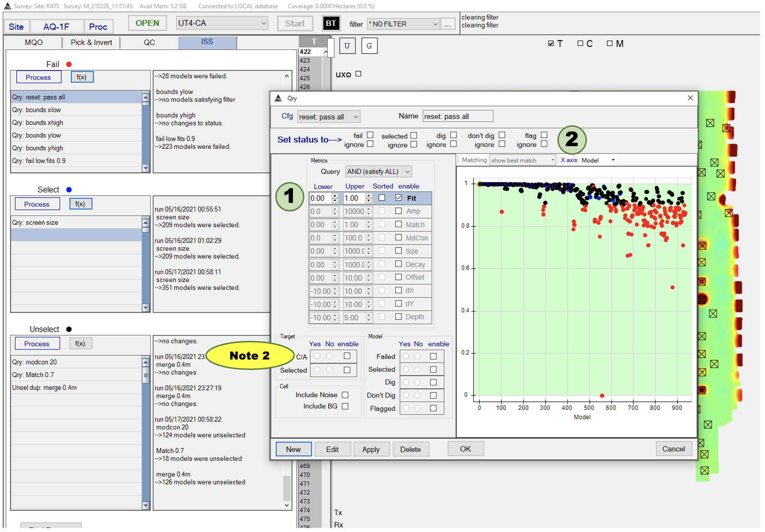Click Delete in Qry dialog
The height and width of the screenshot is (532, 765).
point(411,449)
